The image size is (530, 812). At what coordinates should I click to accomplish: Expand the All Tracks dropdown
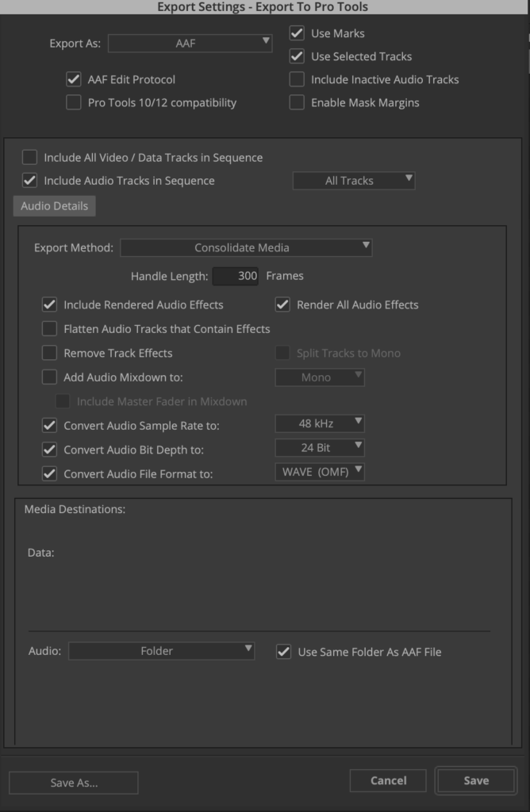pos(354,181)
